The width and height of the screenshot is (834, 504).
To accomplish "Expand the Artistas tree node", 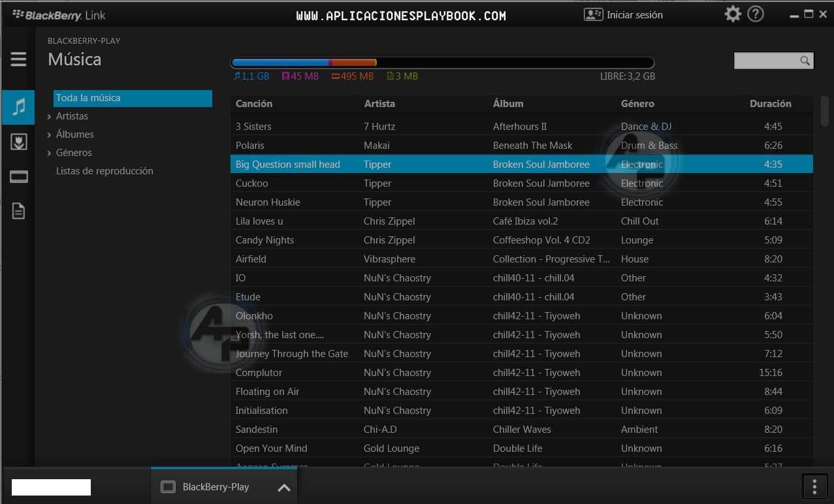I will coord(49,116).
